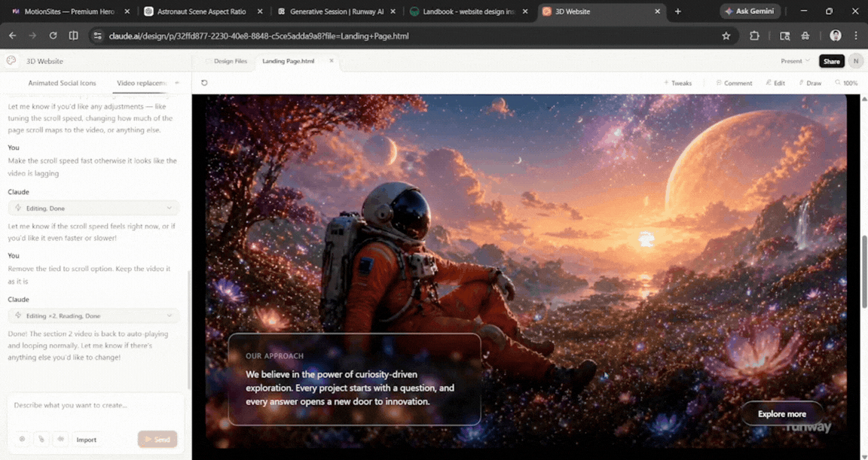Reload the Landing Page preview
Image resolution: width=868 pixels, height=460 pixels.
[x=204, y=83]
